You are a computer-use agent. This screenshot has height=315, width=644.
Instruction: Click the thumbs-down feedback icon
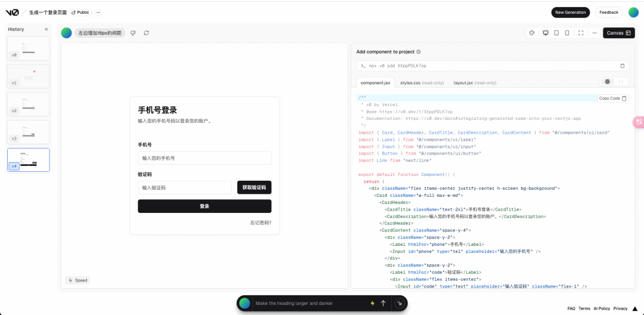[x=133, y=33]
